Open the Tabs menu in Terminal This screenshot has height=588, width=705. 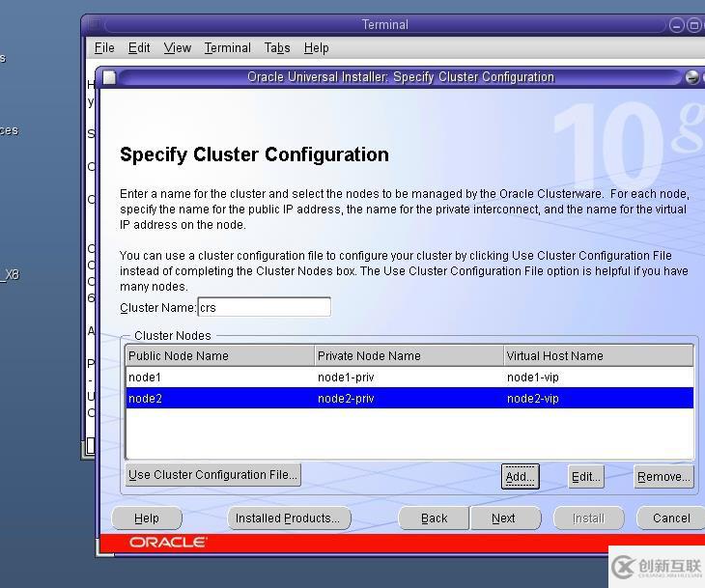point(277,47)
